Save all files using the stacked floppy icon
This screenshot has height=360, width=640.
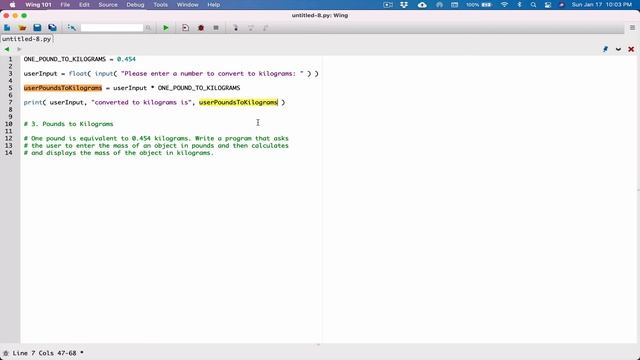tap(52, 28)
